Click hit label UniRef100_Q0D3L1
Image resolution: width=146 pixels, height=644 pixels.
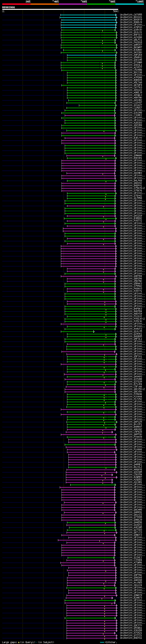[x=131, y=65]
